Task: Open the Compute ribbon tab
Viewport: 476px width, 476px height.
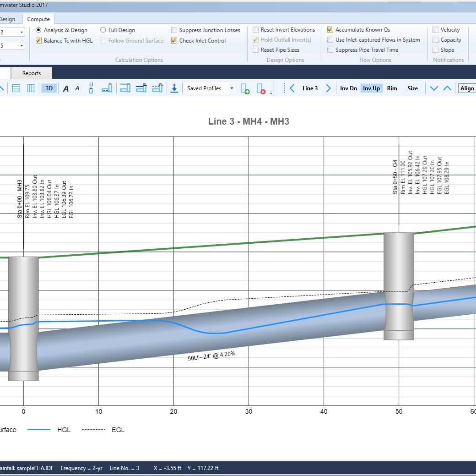Action: [38, 19]
